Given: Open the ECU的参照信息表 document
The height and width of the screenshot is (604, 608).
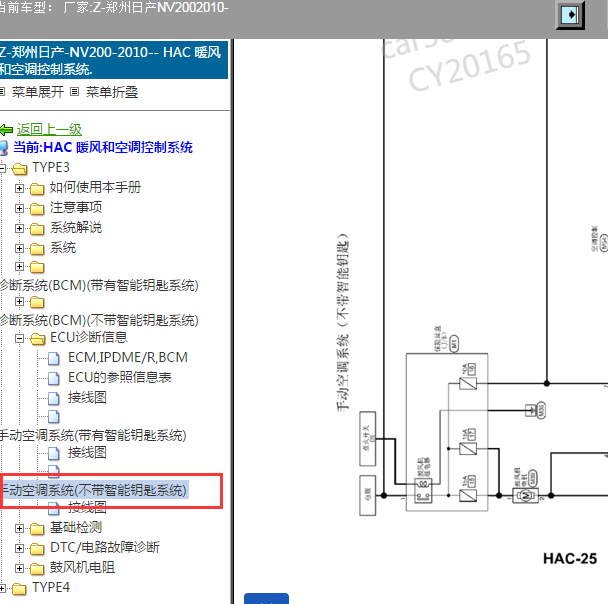Looking at the screenshot, I should coord(119,377).
